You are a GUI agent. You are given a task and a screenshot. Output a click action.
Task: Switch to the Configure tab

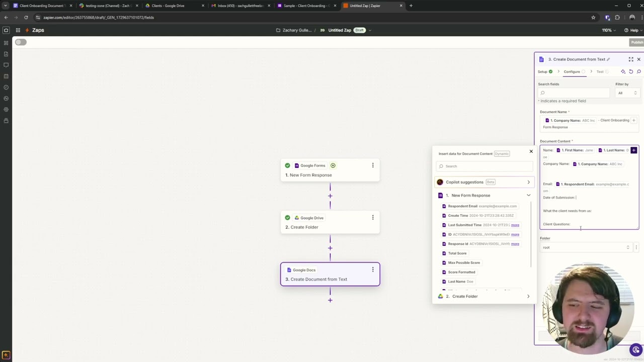[575, 72]
